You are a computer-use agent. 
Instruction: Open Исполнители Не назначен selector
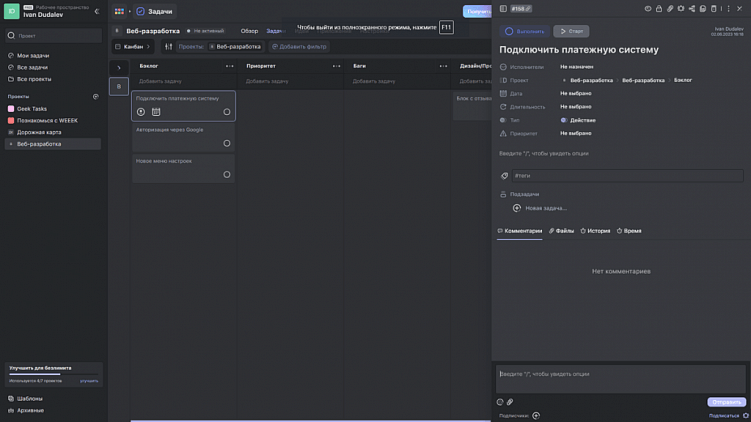coord(577,67)
